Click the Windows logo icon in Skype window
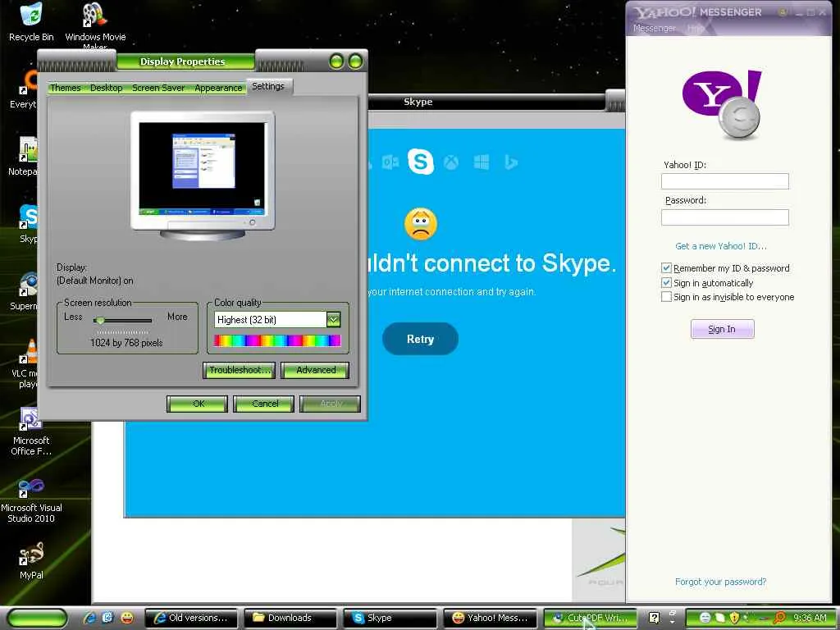Image resolution: width=840 pixels, height=630 pixels. point(481,162)
